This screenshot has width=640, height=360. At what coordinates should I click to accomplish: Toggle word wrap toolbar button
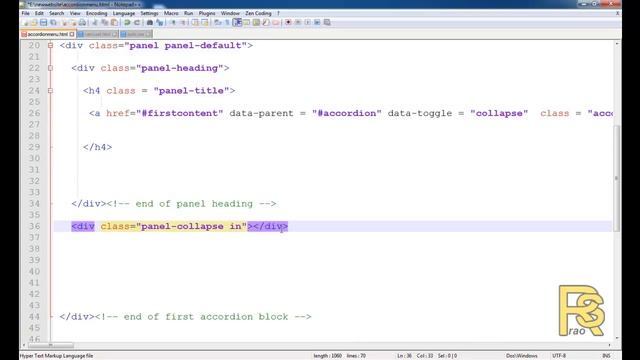(217, 22)
